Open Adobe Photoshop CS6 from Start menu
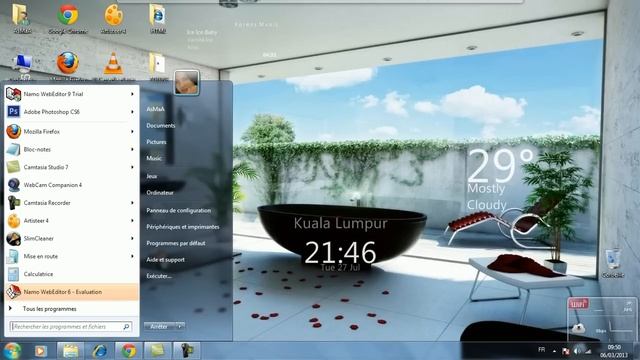 (x=71, y=112)
